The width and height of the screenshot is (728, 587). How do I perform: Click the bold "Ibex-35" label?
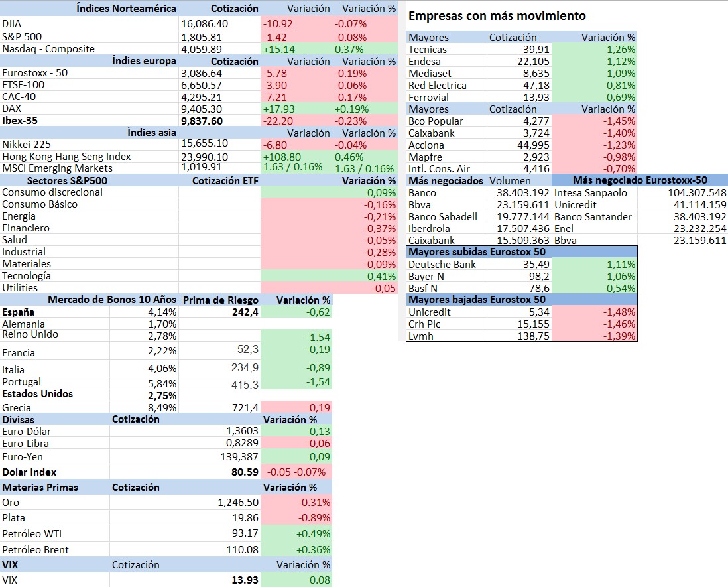20,121
